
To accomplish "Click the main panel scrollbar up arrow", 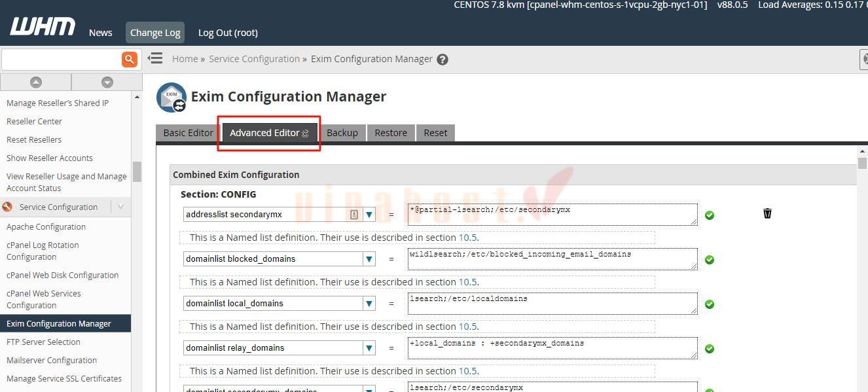I will [x=862, y=152].
